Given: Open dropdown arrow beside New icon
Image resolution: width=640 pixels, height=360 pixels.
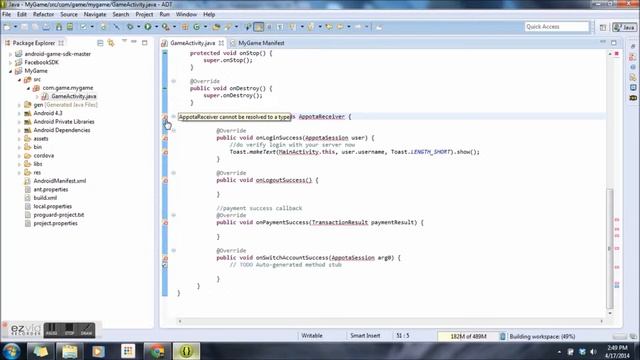Looking at the screenshot, I should [x=16, y=27].
